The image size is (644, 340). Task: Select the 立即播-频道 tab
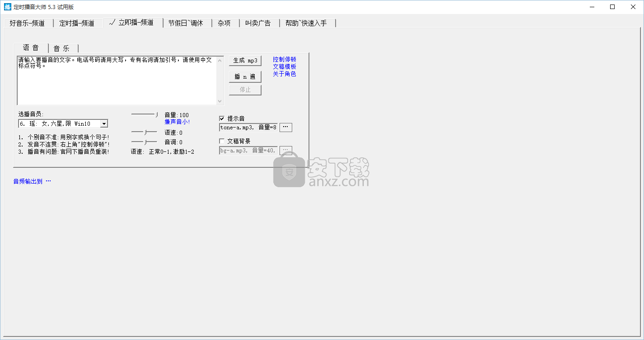133,23
